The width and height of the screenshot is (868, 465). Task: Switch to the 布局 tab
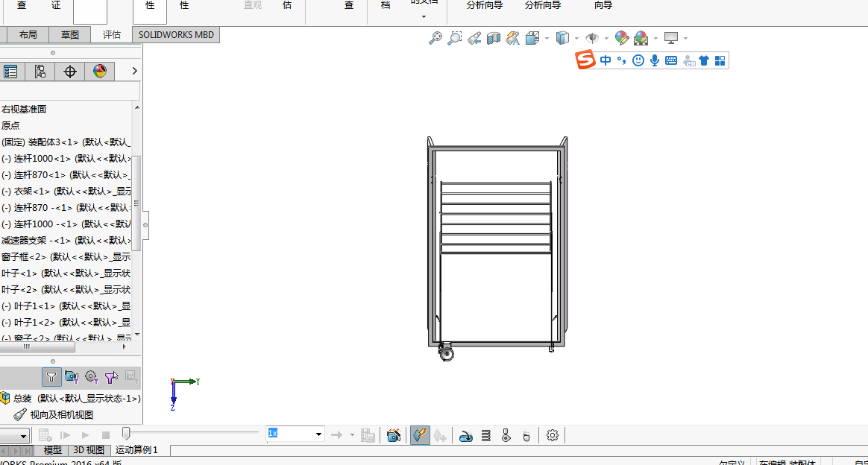(x=28, y=35)
